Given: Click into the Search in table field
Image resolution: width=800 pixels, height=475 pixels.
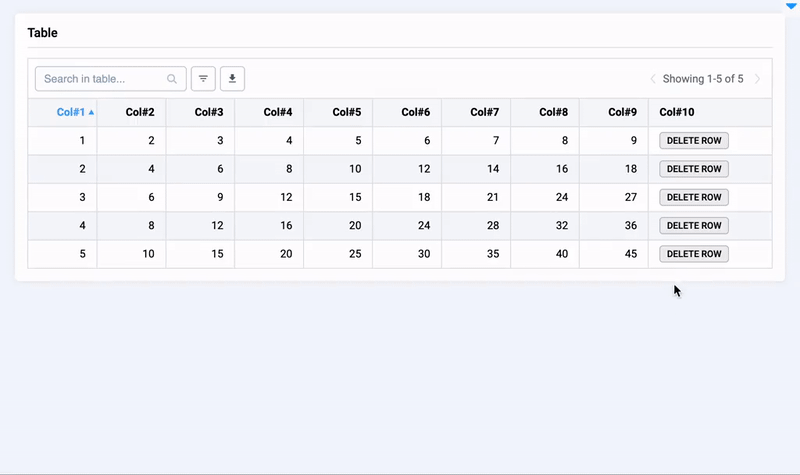Looking at the screenshot, I should [103, 79].
